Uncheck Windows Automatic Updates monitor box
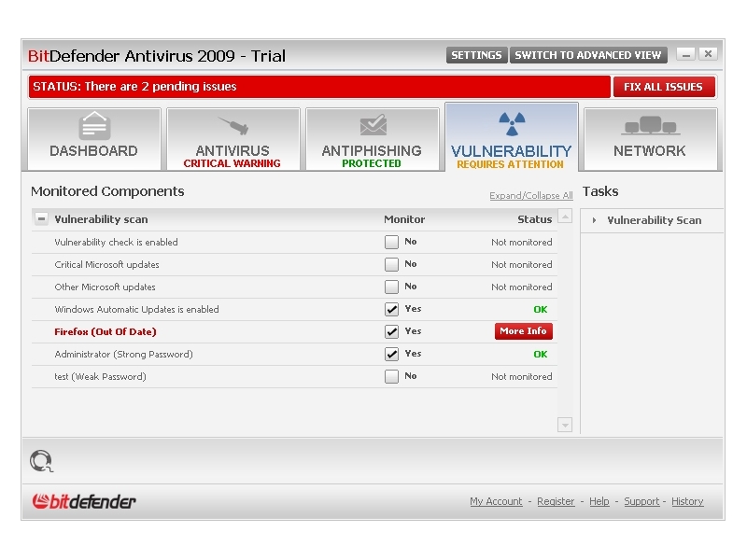Image resolution: width=747 pixels, height=560 pixels. tap(391, 309)
